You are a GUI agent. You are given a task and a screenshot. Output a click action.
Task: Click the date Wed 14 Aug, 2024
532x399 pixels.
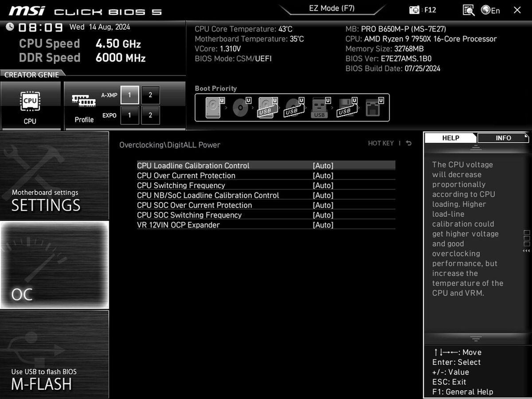coord(100,27)
